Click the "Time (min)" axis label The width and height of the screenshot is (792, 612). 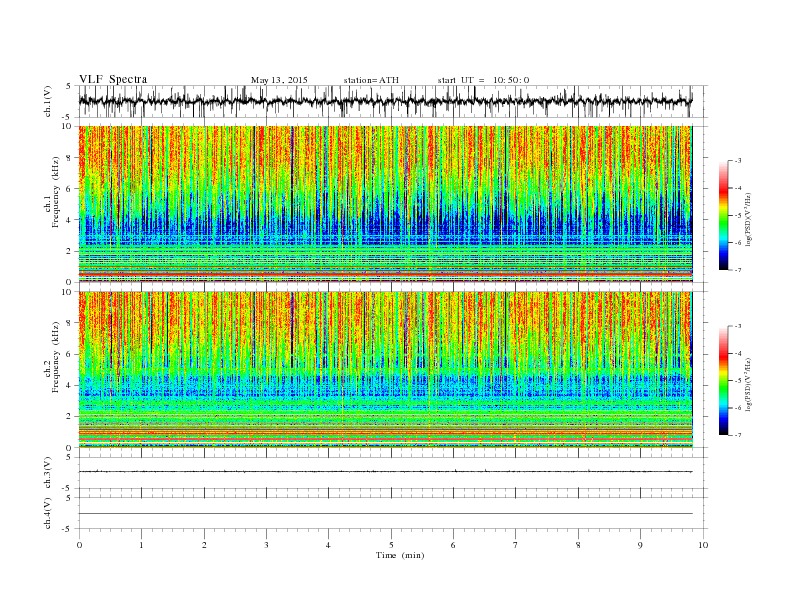click(x=400, y=555)
